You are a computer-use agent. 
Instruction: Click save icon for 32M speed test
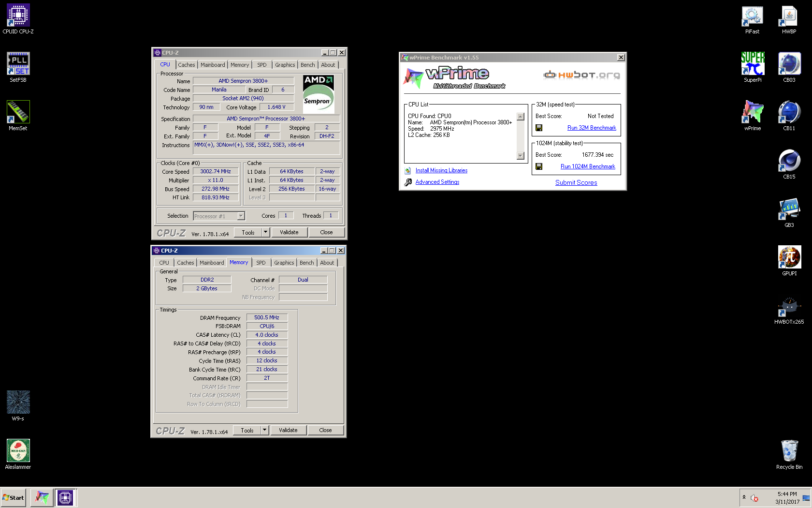[x=539, y=128]
